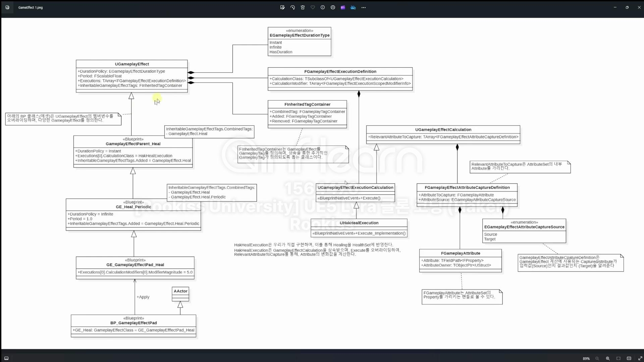Toggle the heart favorite icon

point(313,7)
